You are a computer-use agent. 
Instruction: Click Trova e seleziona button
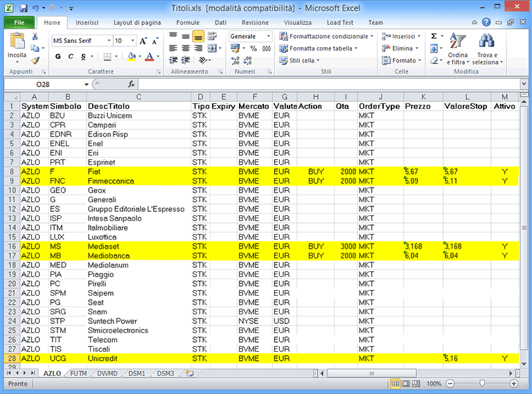pyautogui.click(x=487, y=49)
